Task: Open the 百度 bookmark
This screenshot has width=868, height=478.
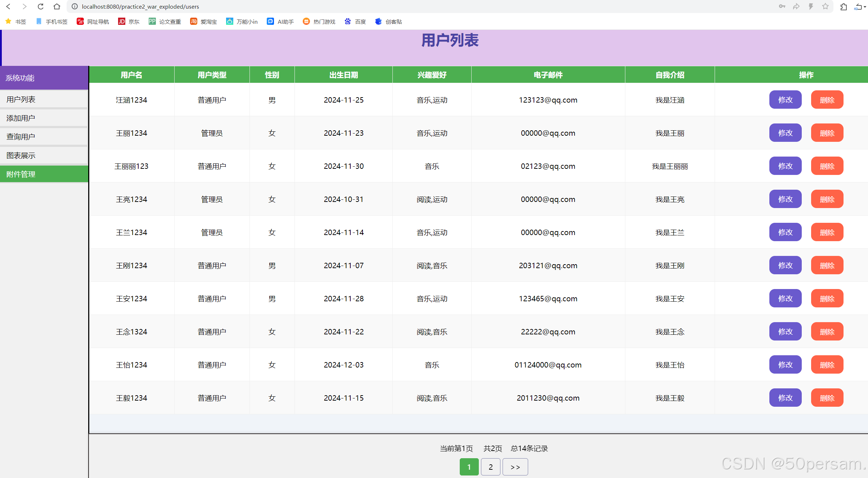Action: point(355,22)
